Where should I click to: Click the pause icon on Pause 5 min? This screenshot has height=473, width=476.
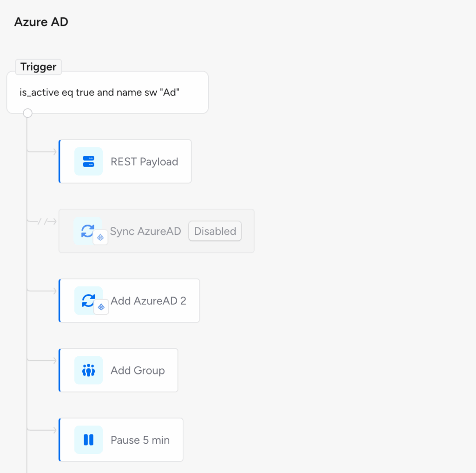pyautogui.click(x=88, y=440)
